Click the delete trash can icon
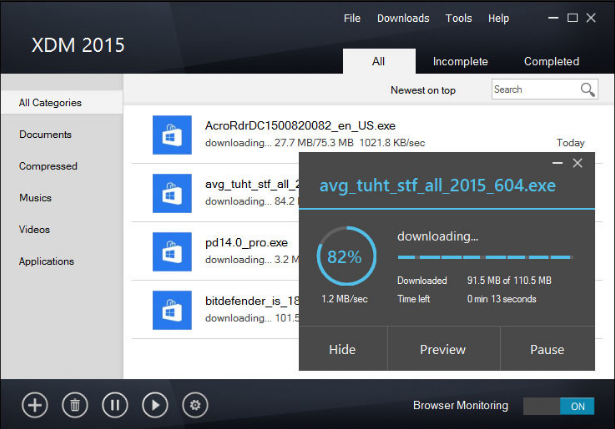The height and width of the screenshot is (429, 615). (75, 405)
